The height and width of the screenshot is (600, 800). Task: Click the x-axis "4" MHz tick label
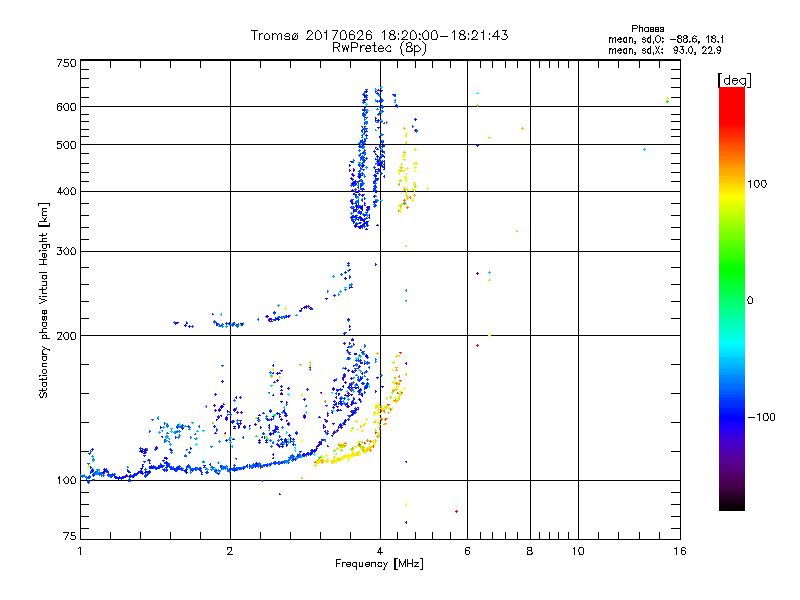click(380, 551)
